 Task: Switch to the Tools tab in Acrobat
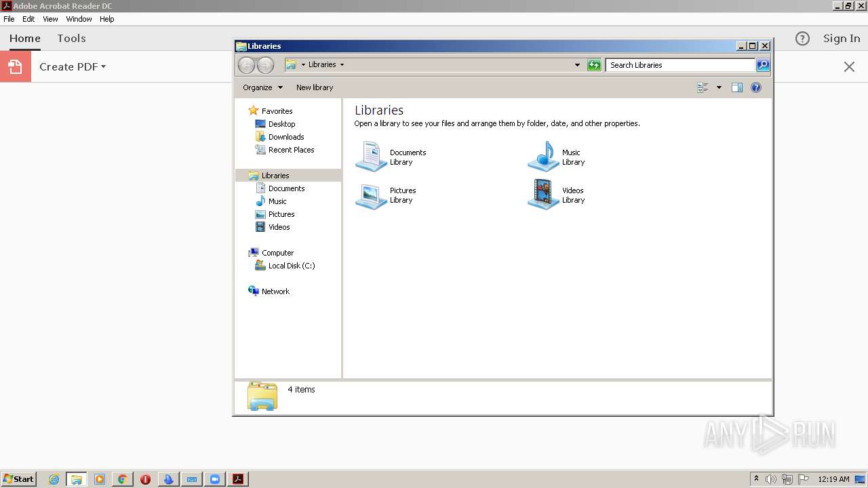[71, 39]
